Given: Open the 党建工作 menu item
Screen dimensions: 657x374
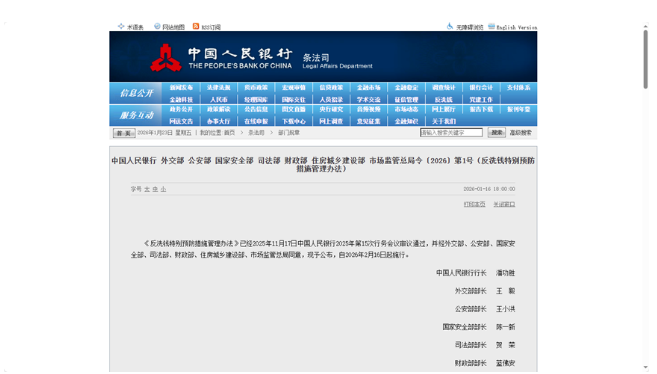Looking at the screenshot, I should [481, 100].
